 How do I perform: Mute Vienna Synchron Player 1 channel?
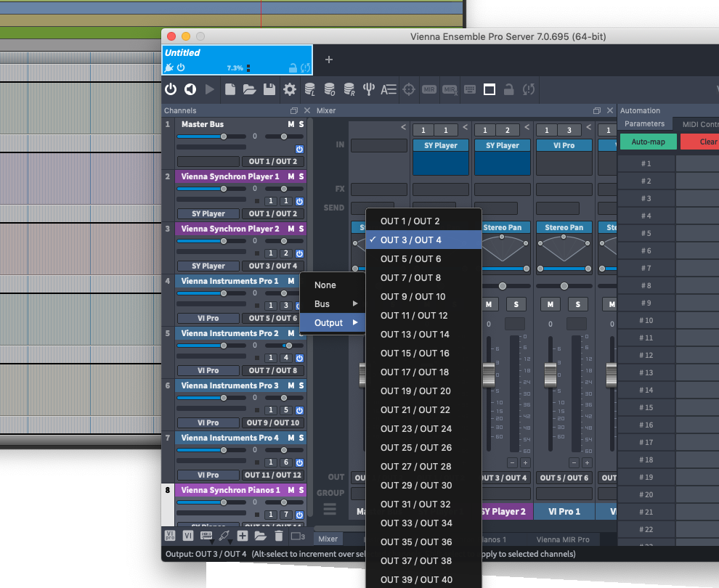pyautogui.click(x=291, y=176)
